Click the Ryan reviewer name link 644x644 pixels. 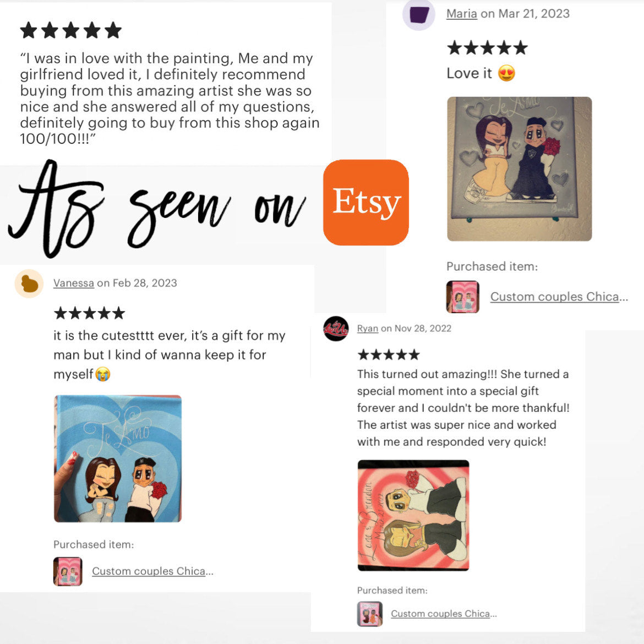368,329
